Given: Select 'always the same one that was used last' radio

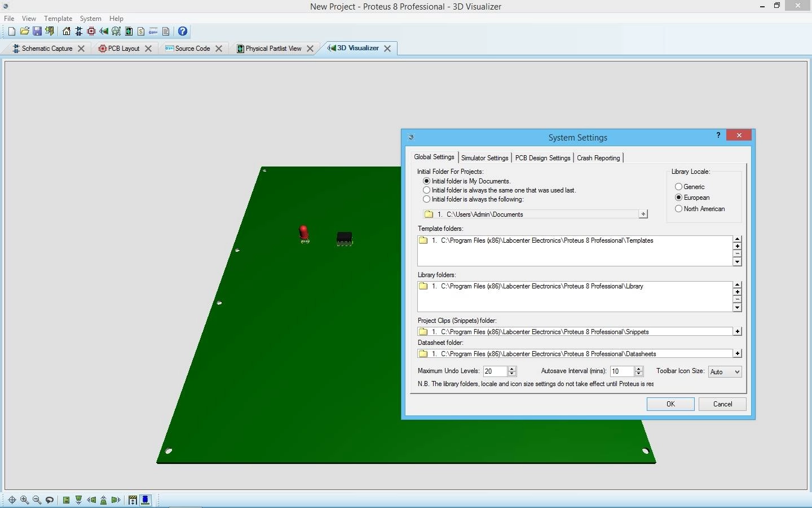Looking at the screenshot, I should point(427,190).
